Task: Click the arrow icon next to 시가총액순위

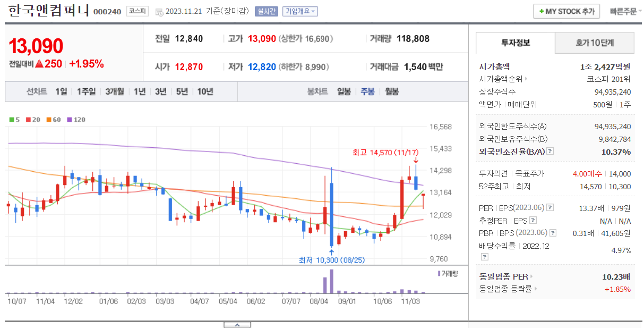Action: click(x=526, y=79)
